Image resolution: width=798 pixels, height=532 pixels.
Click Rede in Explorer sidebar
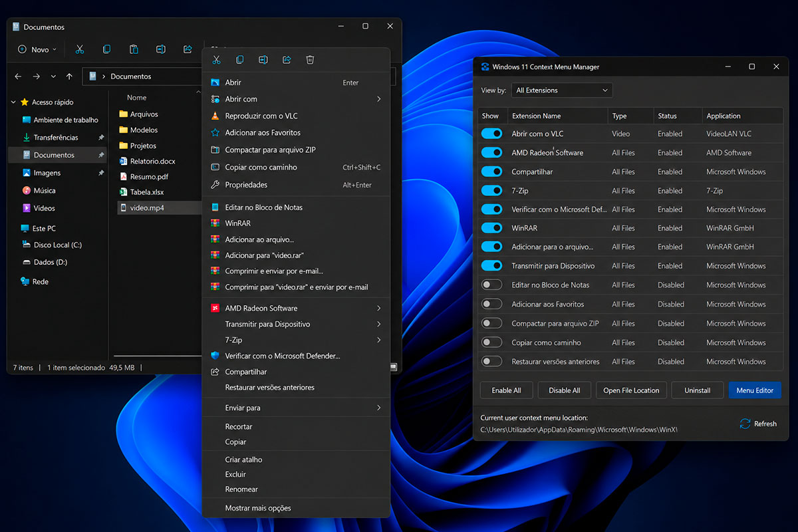pyautogui.click(x=35, y=281)
